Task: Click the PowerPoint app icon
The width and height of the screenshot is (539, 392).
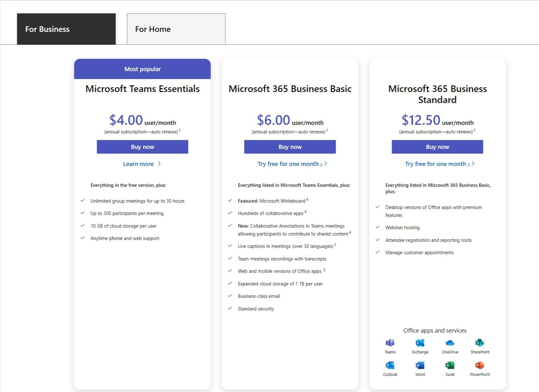Action: [480, 365]
